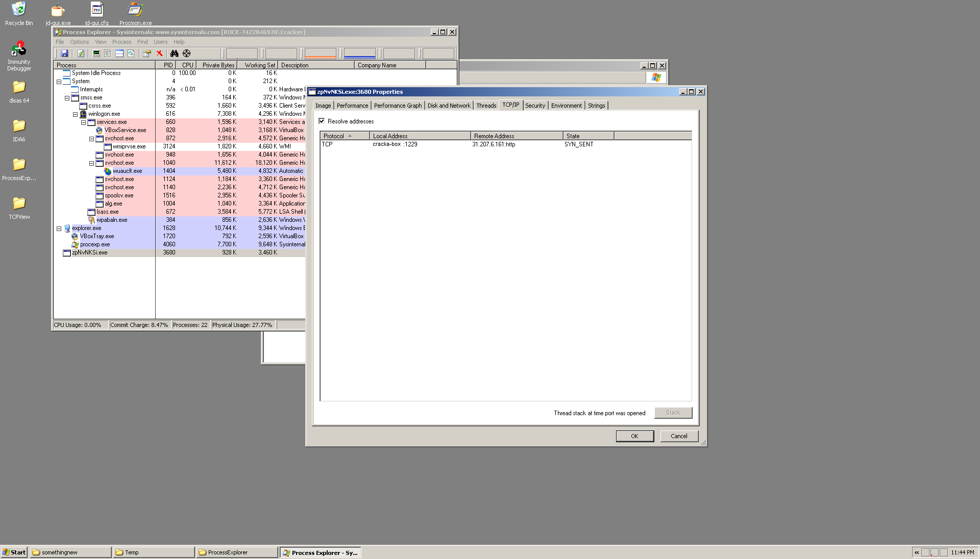Viewport: 980px width, 559px height.
Task: Sort by the Remote Address column header
Action: (517, 136)
